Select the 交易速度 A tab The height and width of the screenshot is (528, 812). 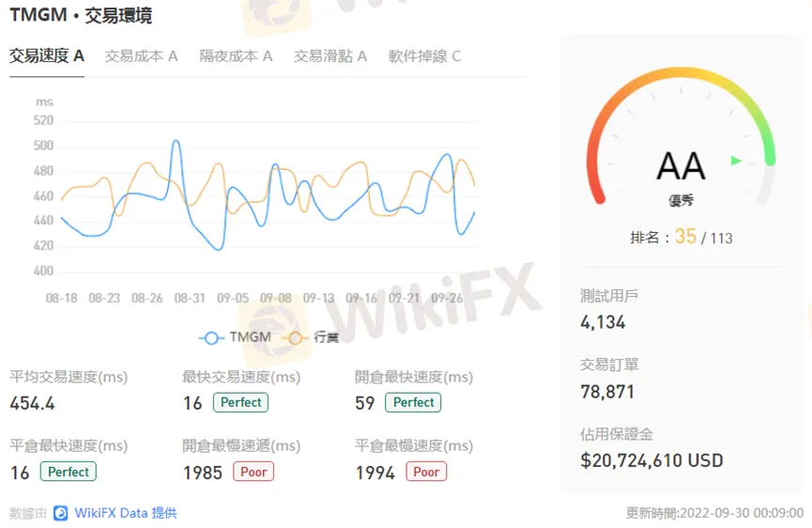47,56
